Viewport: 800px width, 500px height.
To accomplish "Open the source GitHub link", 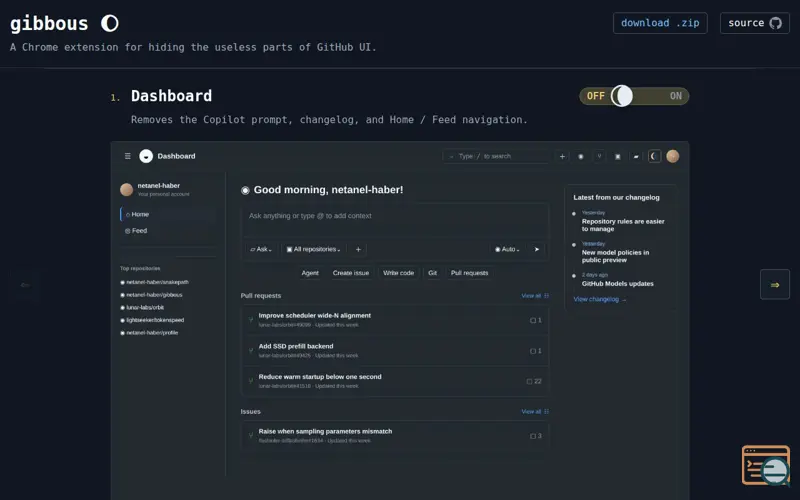I will (755, 23).
